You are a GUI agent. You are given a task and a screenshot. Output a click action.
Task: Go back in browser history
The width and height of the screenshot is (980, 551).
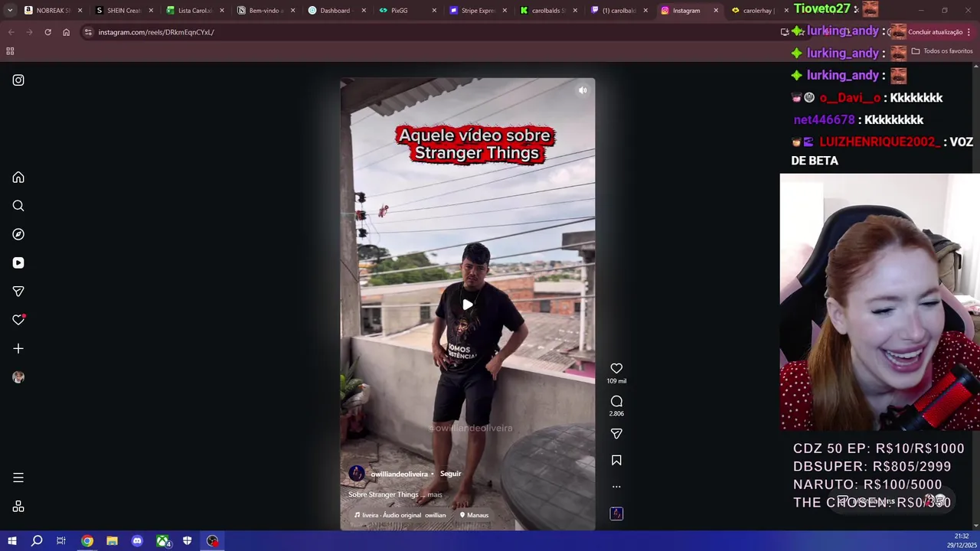[11, 32]
